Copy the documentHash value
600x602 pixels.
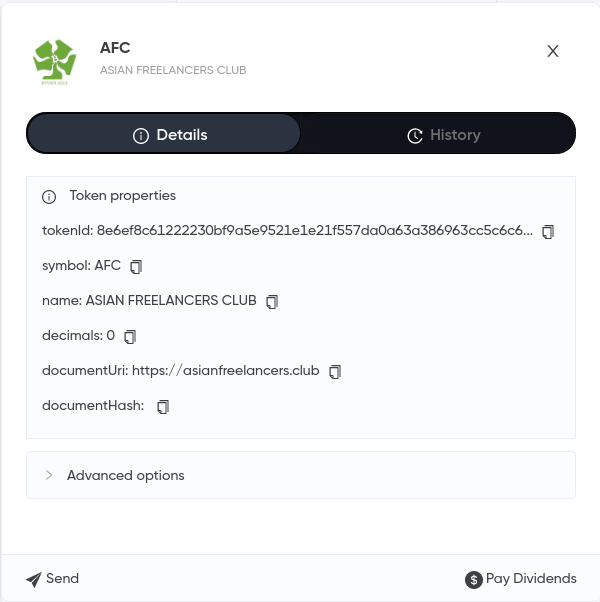pos(163,407)
